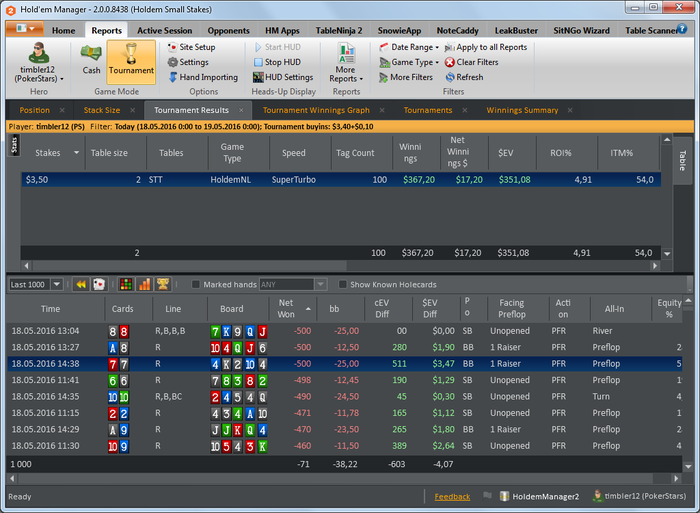Screen dimensions: 700x513
Task: Switch to Tournament Winnings Graph tab
Action: pos(316,110)
